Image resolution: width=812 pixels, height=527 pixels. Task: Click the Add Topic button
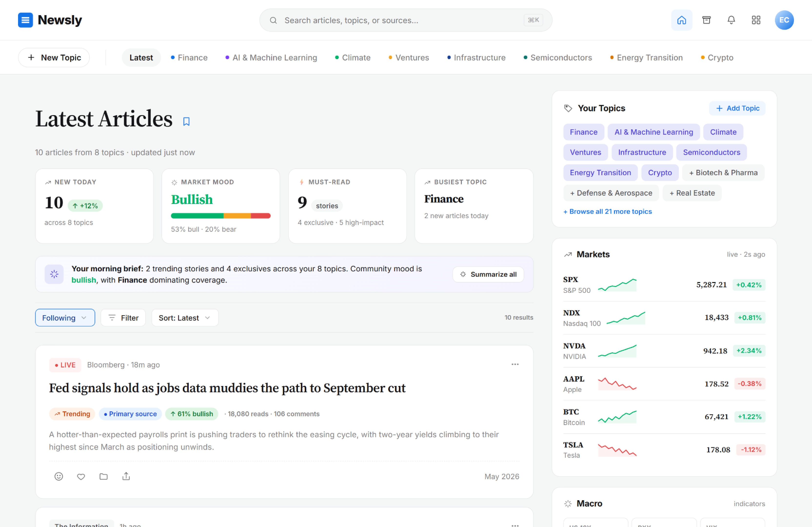pos(737,108)
